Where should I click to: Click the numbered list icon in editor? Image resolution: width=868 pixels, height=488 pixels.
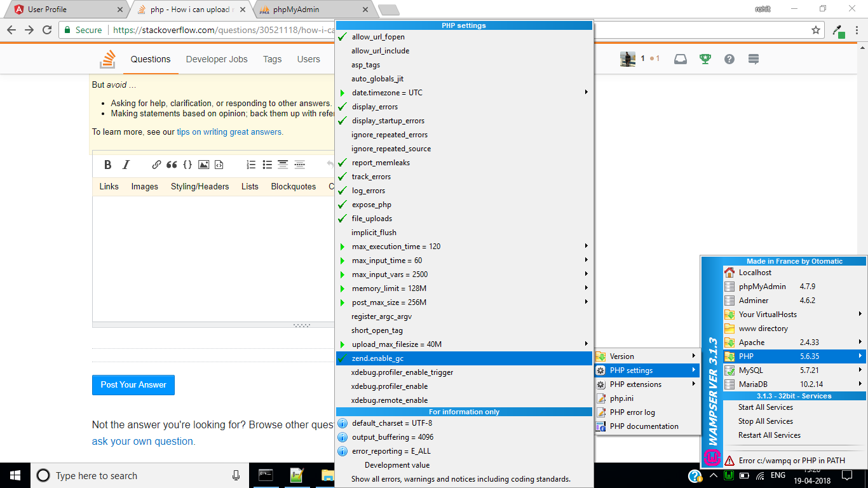pos(251,165)
